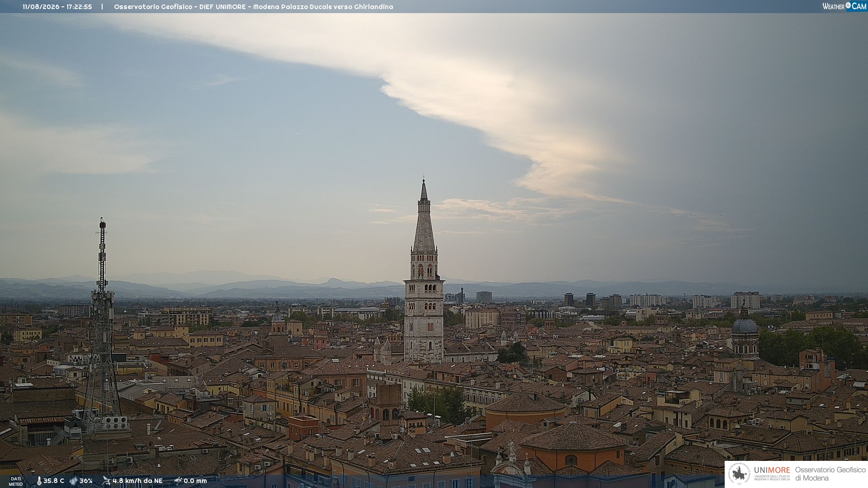Click the 11/08/2026 - 17:22:55 timestamp
Screen dimensions: 868x488
57,7
